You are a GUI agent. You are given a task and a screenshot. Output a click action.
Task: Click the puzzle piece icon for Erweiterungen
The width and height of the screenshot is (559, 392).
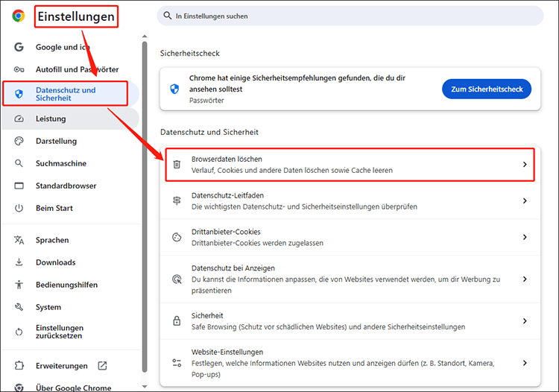point(19,366)
